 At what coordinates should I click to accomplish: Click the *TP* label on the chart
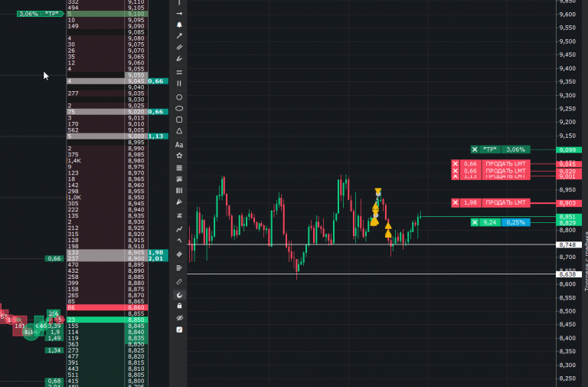click(x=490, y=149)
